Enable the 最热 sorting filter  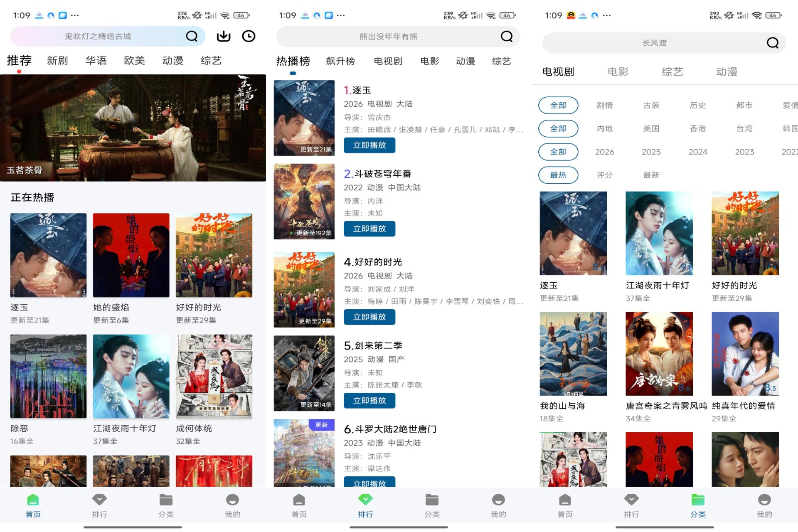[558, 175]
